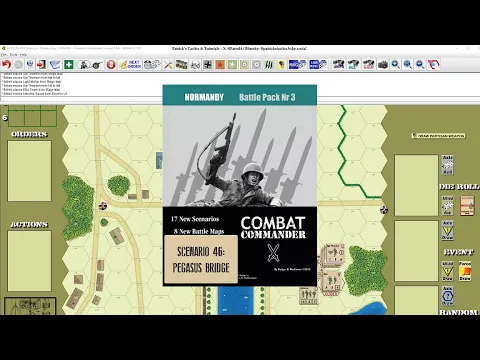Viewport: 480px width, 360px height.
Task: Click the first blue card deck icon
Action: tap(297, 64)
